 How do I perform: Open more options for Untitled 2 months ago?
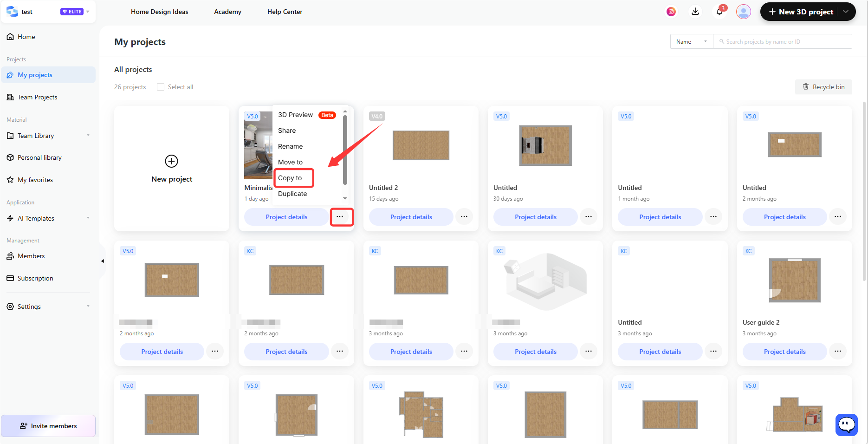[838, 217]
